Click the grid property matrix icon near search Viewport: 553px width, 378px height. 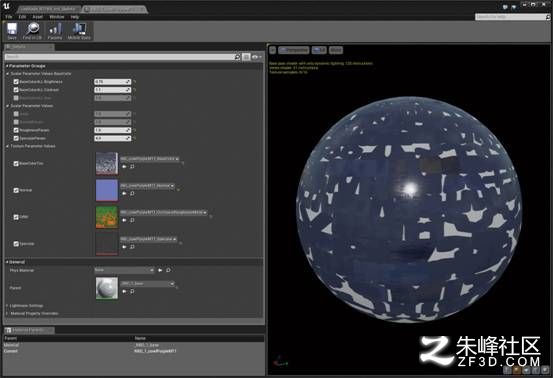click(x=246, y=57)
